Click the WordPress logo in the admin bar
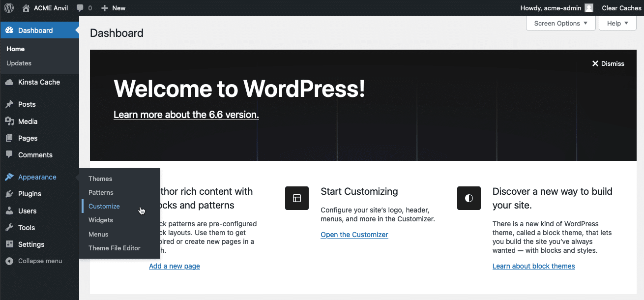Screen dimensions: 644x300 click(8, 8)
